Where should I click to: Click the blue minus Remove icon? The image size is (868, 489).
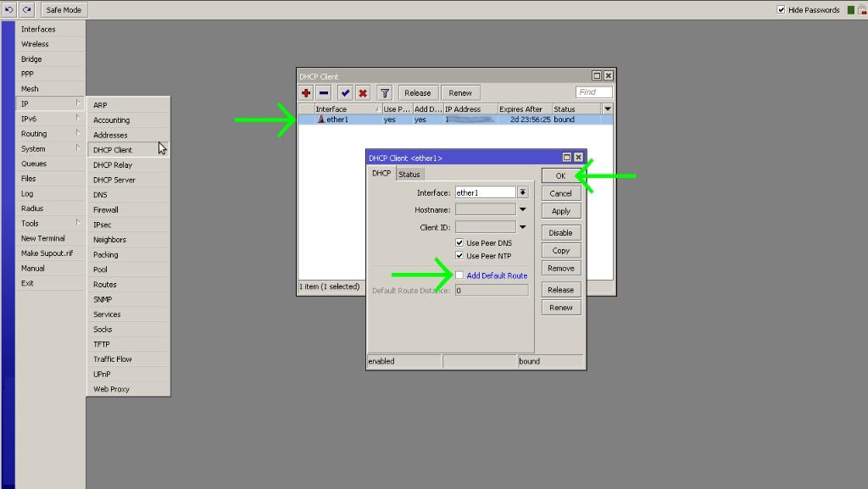click(x=324, y=93)
